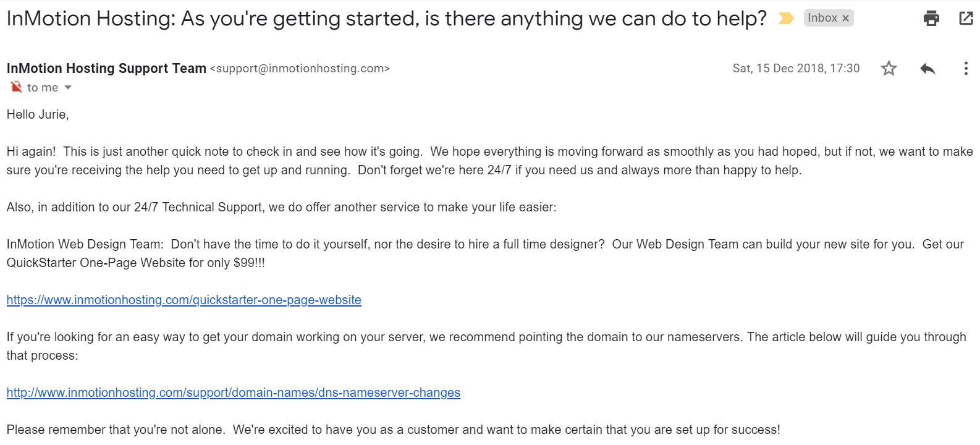Reply using the arrow icon
The image size is (980, 445).
[x=927, y=68]
